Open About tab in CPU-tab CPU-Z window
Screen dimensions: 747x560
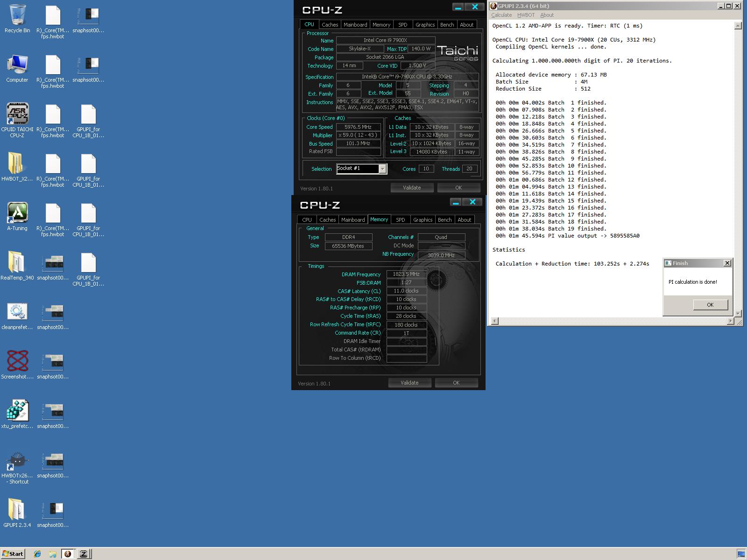coord(466,25)
